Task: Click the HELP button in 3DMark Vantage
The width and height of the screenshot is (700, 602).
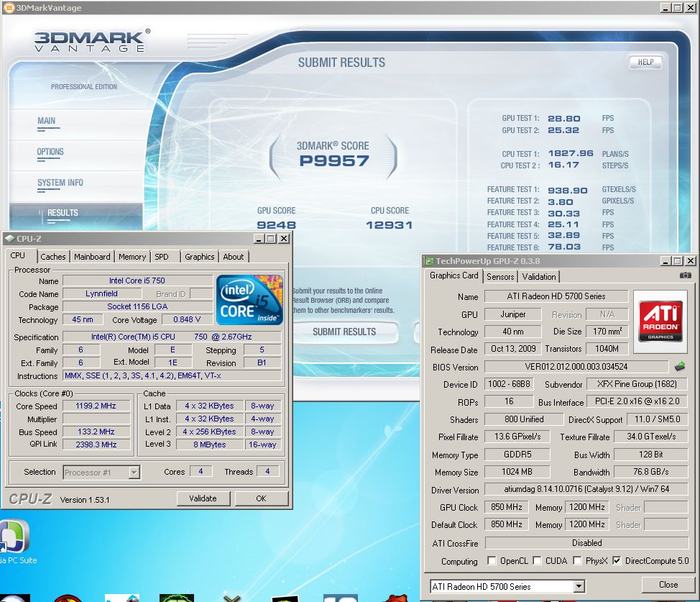Action: tap(645, 62)
